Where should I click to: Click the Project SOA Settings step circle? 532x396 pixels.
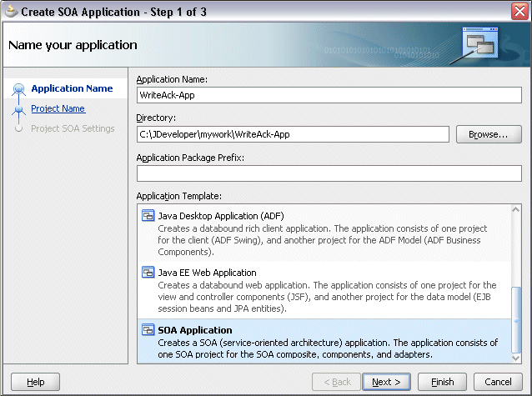(18, 128)
